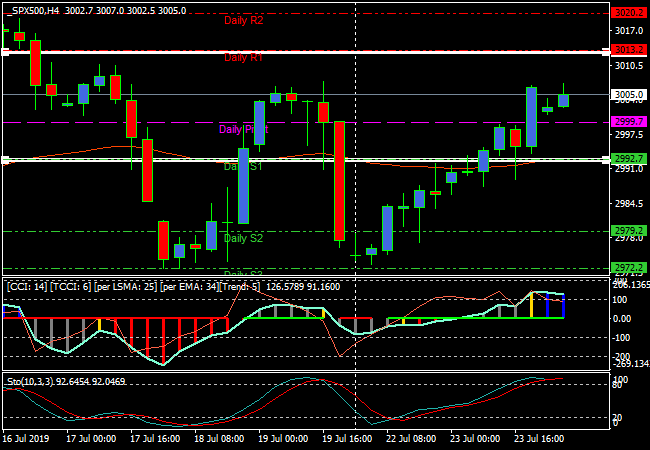Click the 22 Jul 08:00 time label
The height and width of the screenshot is (450, 650).
click(412, 439)
